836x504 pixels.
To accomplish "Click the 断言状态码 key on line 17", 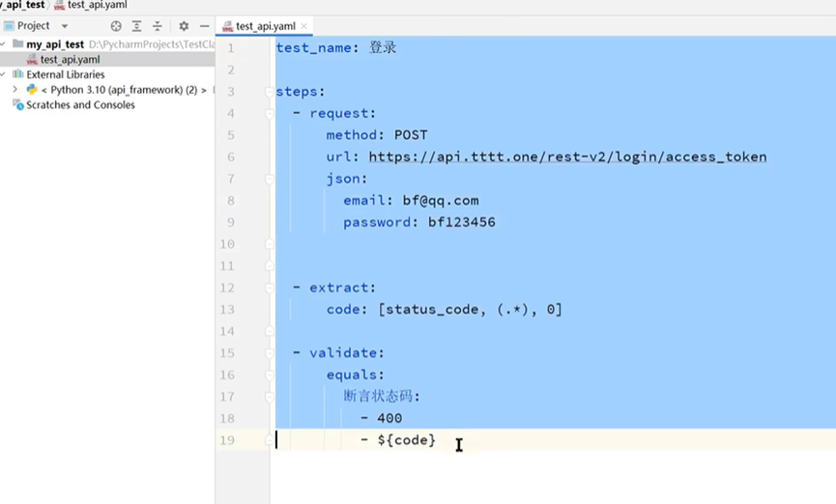I will pos(379,396).
